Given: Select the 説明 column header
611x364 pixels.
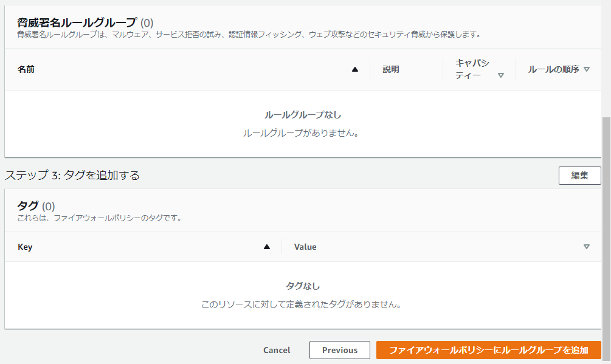Looking at the screenshot, I should pyautogui.click(x=391, y=69).
